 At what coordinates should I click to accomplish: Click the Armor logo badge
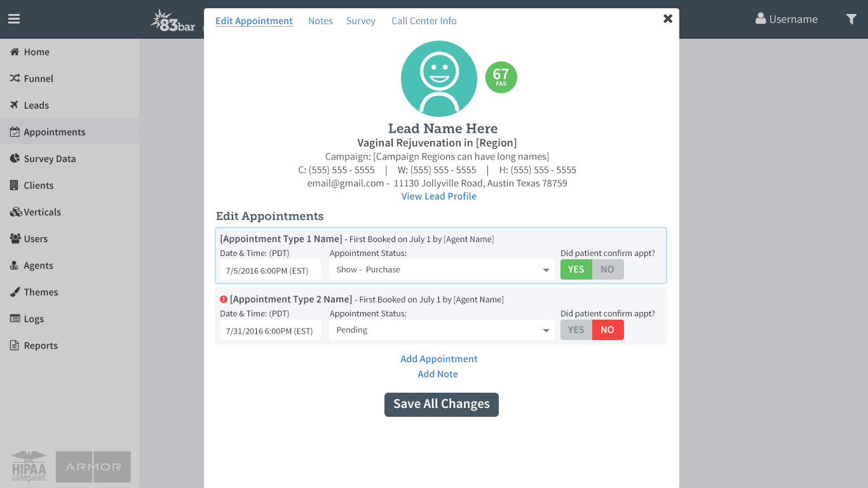click(x=93, y=467)
